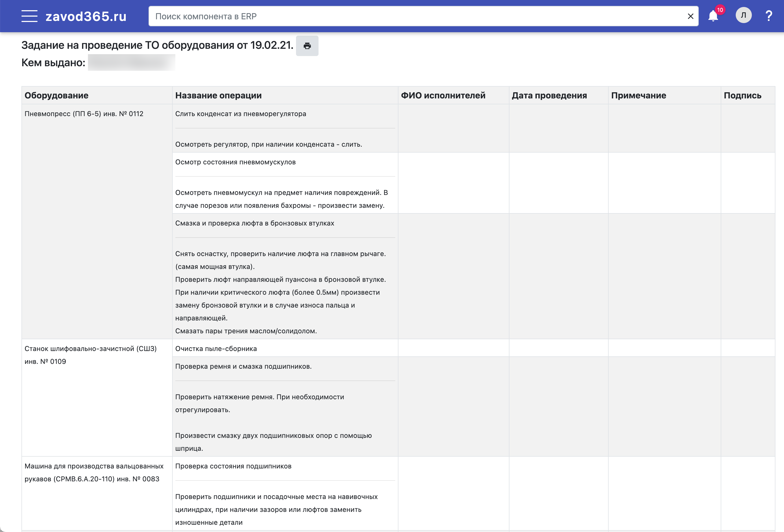Click the zavod365.ru logo link
The height and width of the screenshot is (532, 784).
[x=86, y=16]
